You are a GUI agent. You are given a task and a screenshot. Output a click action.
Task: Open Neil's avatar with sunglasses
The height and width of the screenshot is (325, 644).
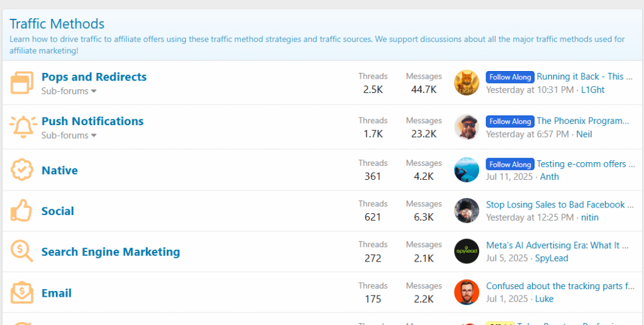[467, 127]
